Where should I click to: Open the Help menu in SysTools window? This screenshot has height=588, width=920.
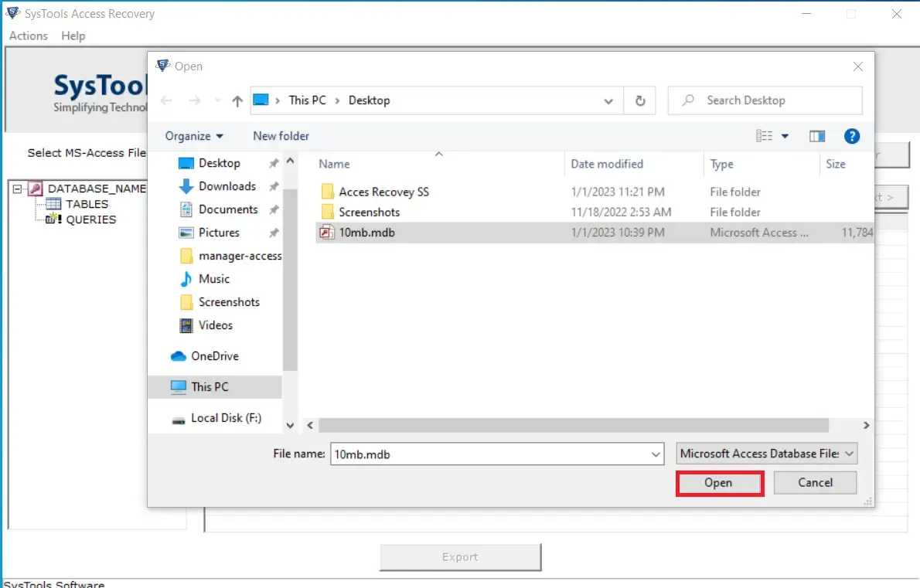pyautogui.click(x=73, y=36)
